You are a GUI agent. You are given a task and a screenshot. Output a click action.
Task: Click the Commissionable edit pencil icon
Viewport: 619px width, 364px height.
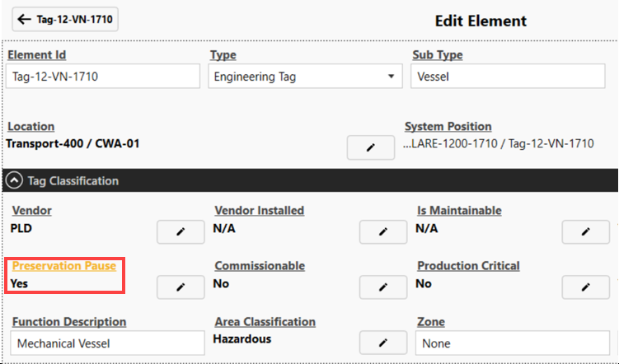pos(383,287)
